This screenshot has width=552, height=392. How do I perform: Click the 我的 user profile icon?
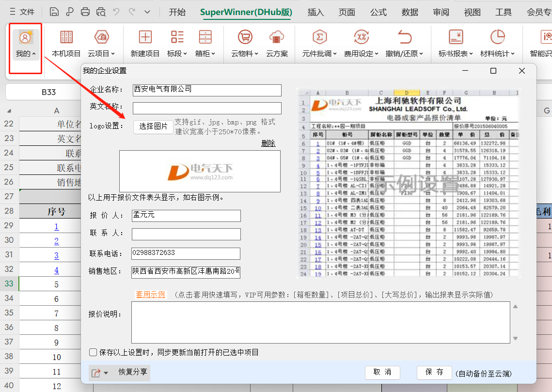25,44
